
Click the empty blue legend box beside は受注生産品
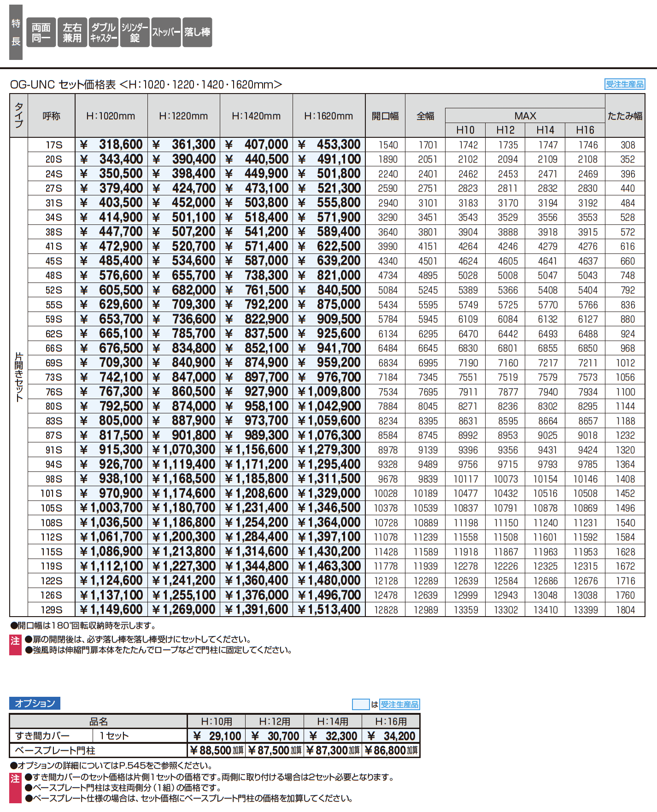[x=361, y=704]
